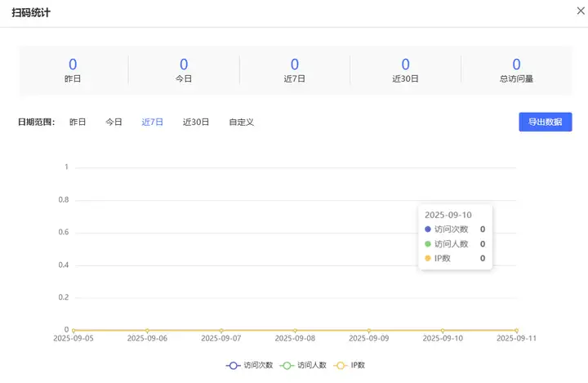Toggle 访问人数 series in chart legend

[x=303, y=365]
